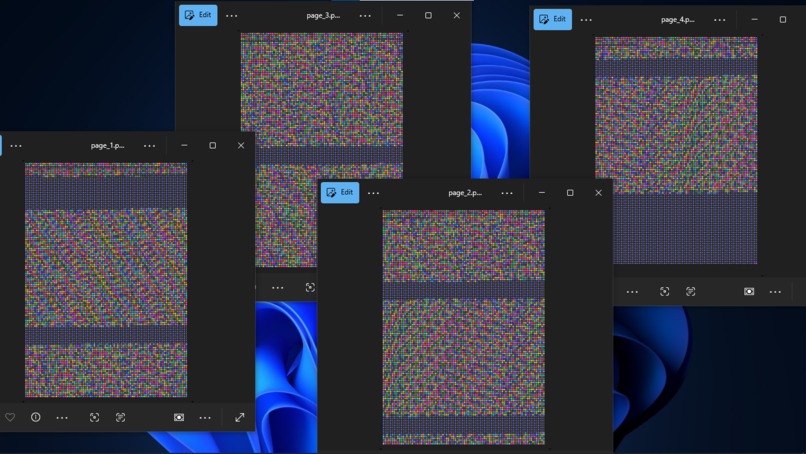Viewport: 806px width, 454px height.
Task: Maximize the page_2 window
Action: (x=570, y=193)
